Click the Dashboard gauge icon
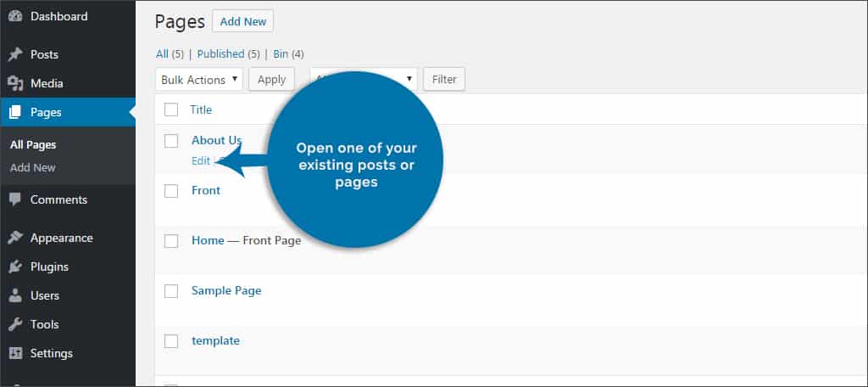 15,17
